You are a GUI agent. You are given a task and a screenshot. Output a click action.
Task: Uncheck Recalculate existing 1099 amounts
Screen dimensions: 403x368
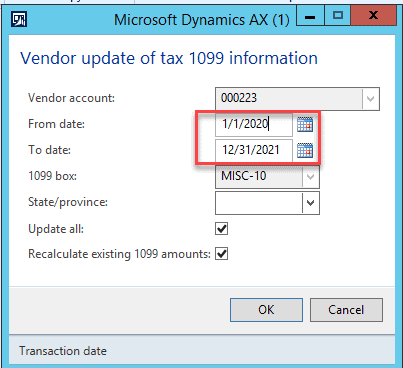(222, 254)
